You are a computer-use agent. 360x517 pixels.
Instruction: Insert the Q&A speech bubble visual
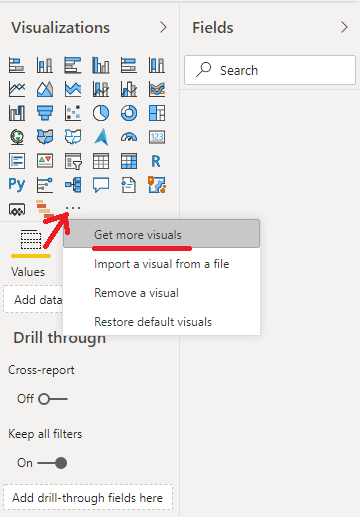(101, 185)
